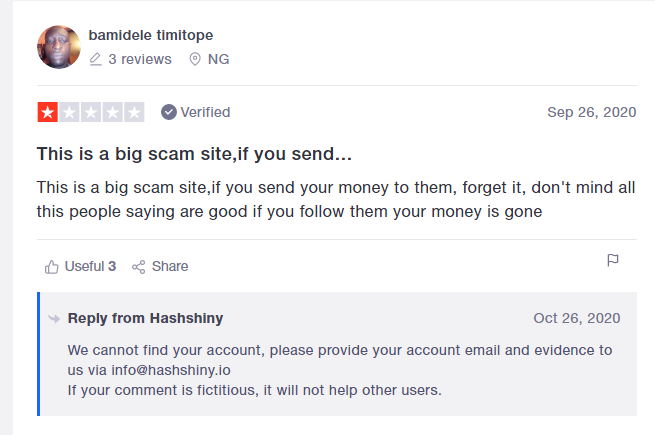Click the Share button label
This screenshot has width=655, height=435.
point(170,266)
